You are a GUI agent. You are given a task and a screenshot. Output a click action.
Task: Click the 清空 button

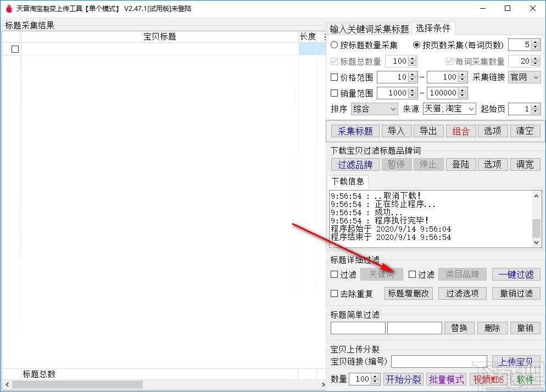[x=525, y=131]
